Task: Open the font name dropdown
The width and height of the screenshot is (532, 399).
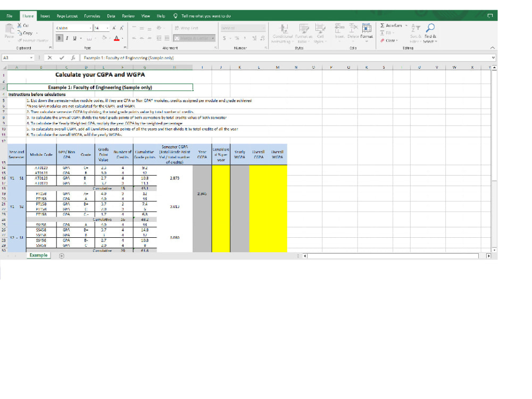Action: click(90, 28)
